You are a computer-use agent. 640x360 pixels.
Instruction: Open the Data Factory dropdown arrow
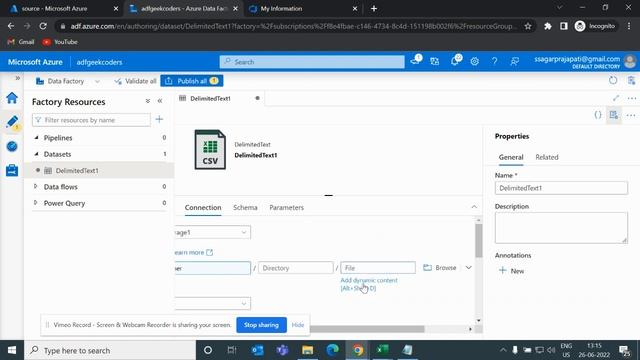click(97, 81)
